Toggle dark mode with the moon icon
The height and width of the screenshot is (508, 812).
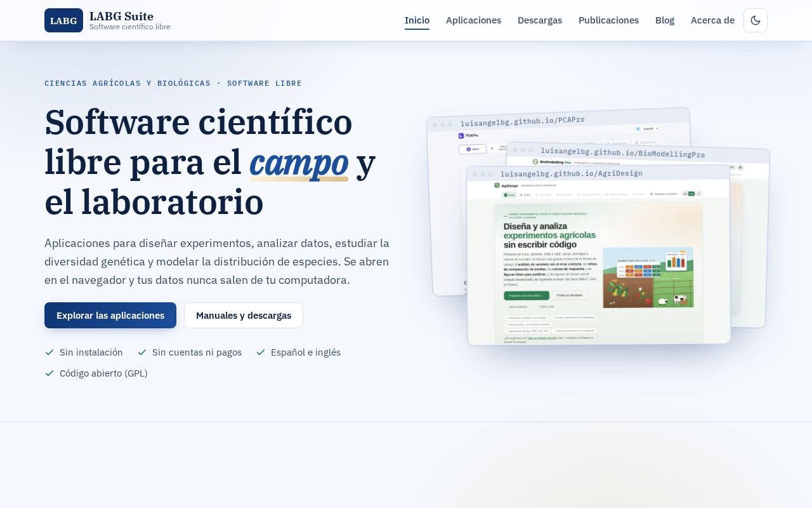point(756,20)
